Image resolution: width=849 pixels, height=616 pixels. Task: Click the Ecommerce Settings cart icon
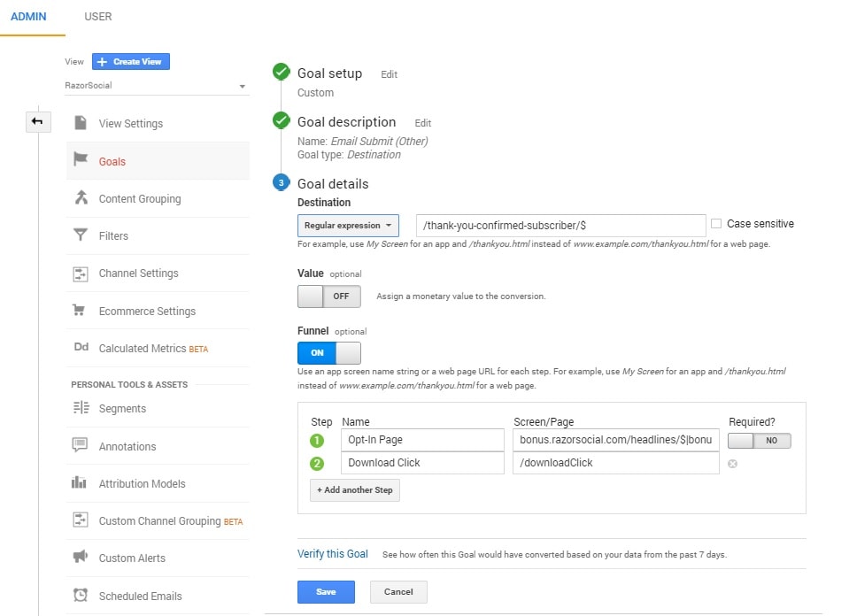(81, 311)
